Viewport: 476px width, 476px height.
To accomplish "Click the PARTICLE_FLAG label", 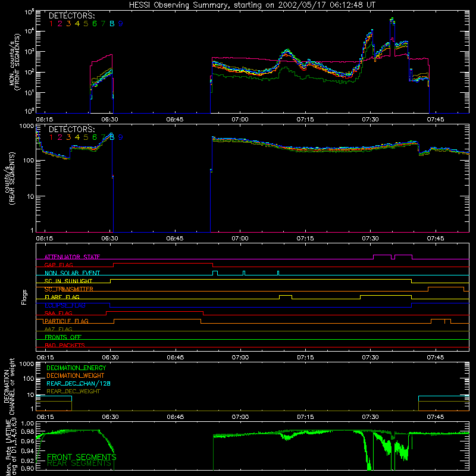I will 66,321.
